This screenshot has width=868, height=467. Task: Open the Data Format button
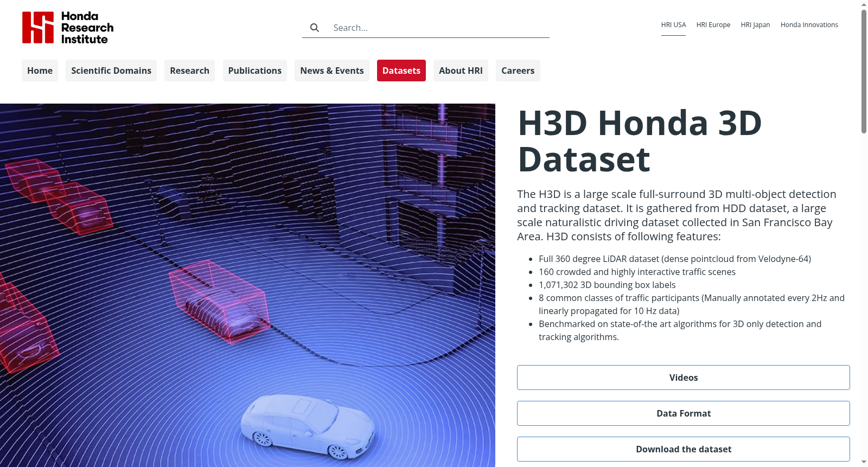coord(684,413)
